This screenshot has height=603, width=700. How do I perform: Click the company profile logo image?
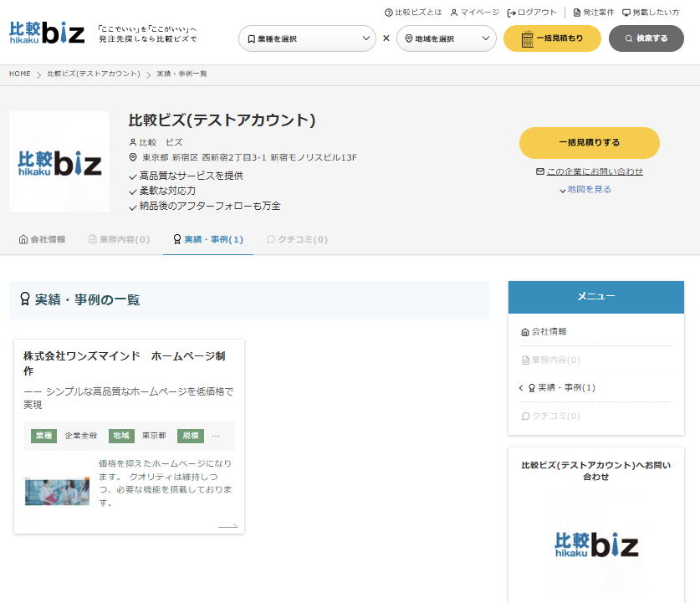pos(59,161)
